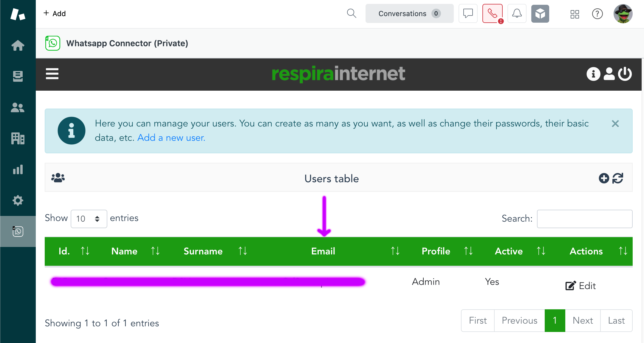
Task: Refresh the Users table
Action: tap(618, 178)
